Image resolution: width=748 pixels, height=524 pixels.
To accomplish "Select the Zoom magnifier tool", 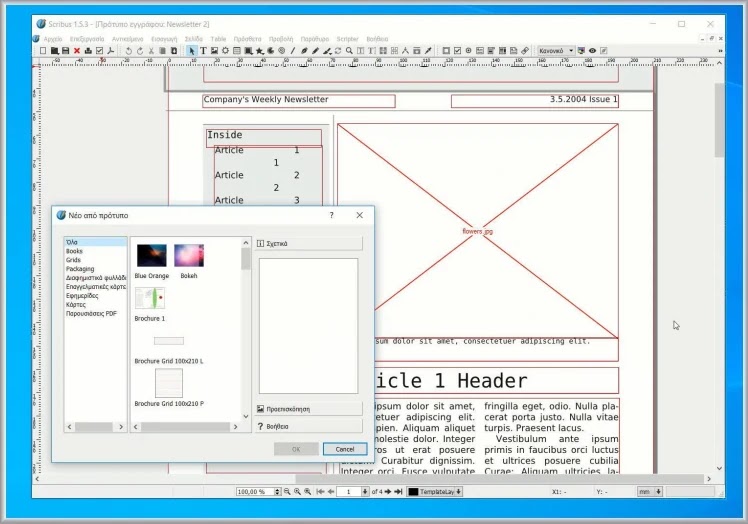I will [349, 51].
